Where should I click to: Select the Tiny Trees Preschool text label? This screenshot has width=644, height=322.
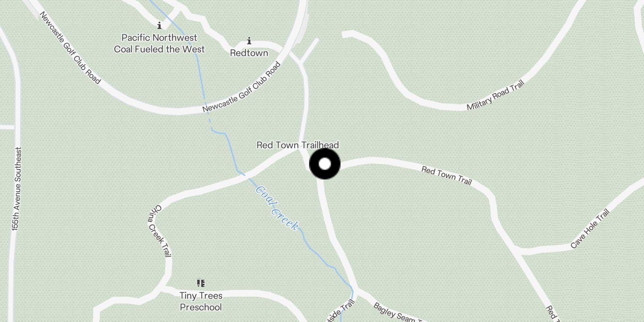click(x=201, y=301)
